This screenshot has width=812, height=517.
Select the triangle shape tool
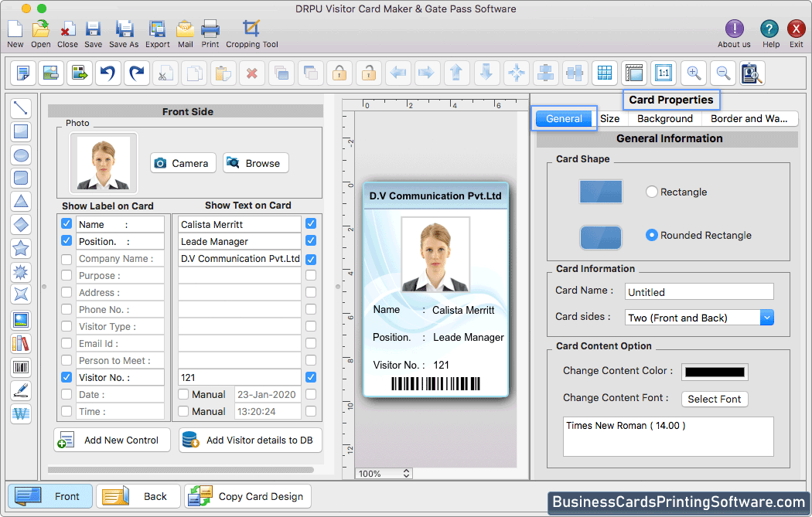click(21, 202)
